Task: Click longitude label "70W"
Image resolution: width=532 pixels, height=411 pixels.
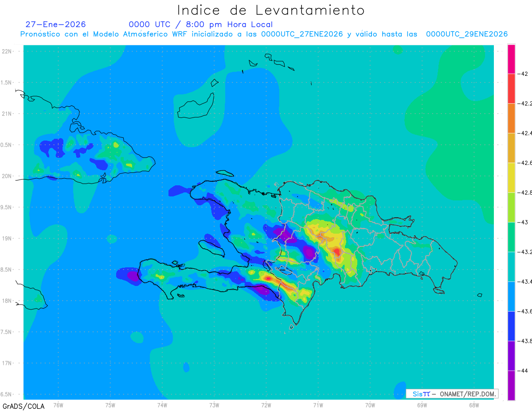Action: 370,405
